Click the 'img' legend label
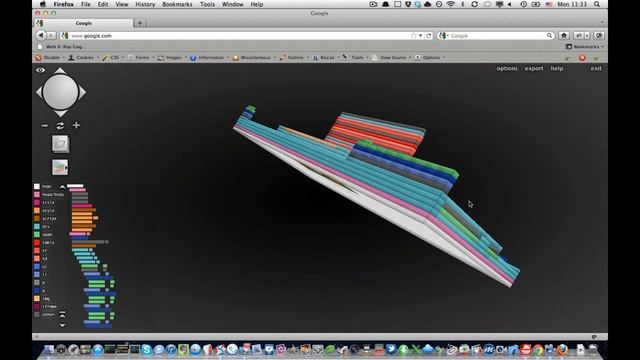The width and height of the screenshot is (640, 360). point(46,299)
